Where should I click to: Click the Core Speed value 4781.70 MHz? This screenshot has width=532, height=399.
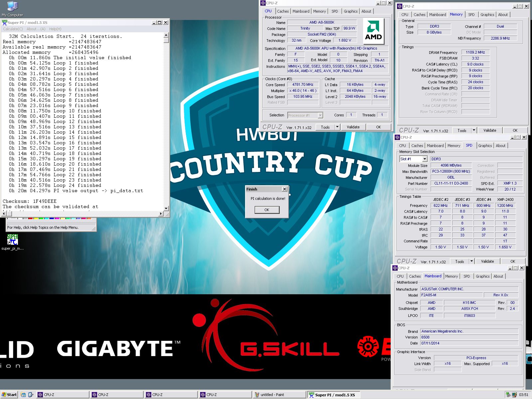pos(303,85)
